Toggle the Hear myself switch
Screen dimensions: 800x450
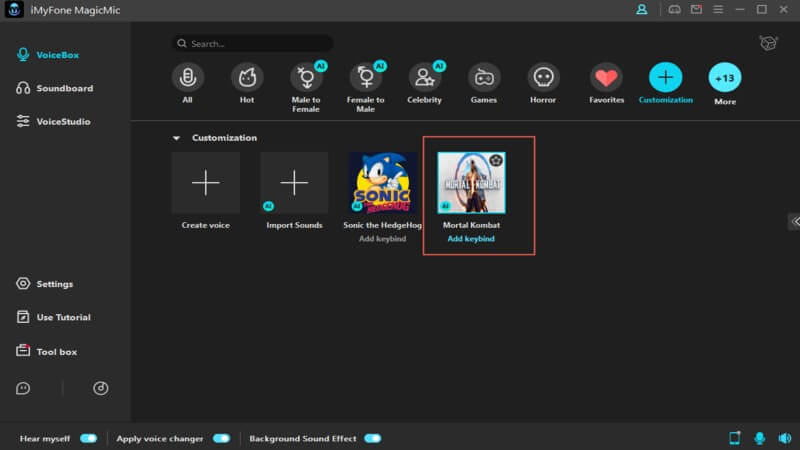(89, 438)
